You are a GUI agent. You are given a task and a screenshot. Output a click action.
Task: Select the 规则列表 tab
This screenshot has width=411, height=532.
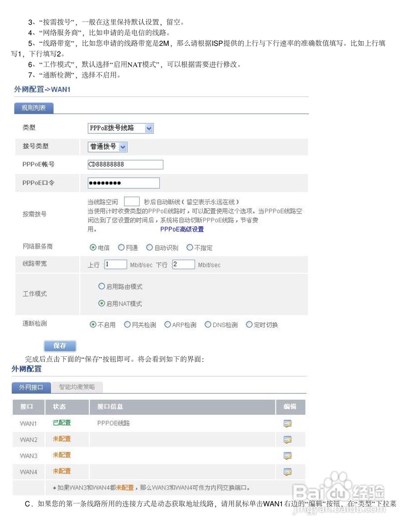click(34, 108)
